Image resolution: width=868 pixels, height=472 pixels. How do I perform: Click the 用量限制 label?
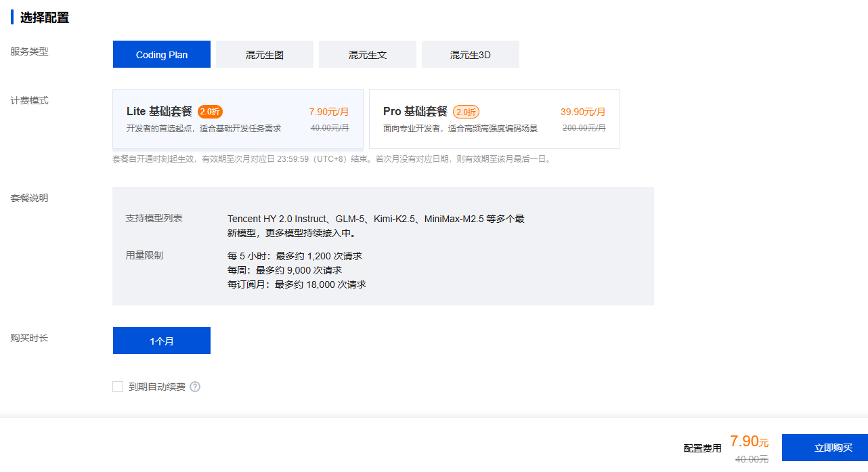pyautogui.click(x=144, y=255)
